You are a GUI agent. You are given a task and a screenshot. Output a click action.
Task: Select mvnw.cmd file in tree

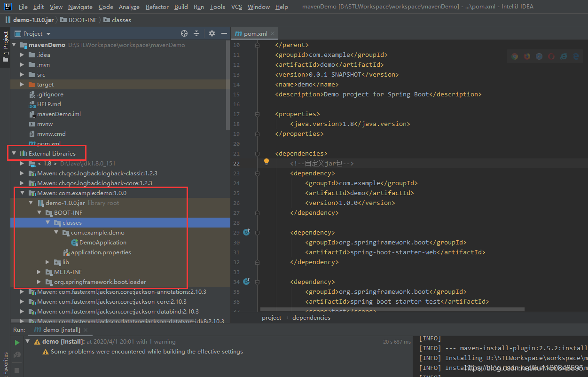pos(51,134)
